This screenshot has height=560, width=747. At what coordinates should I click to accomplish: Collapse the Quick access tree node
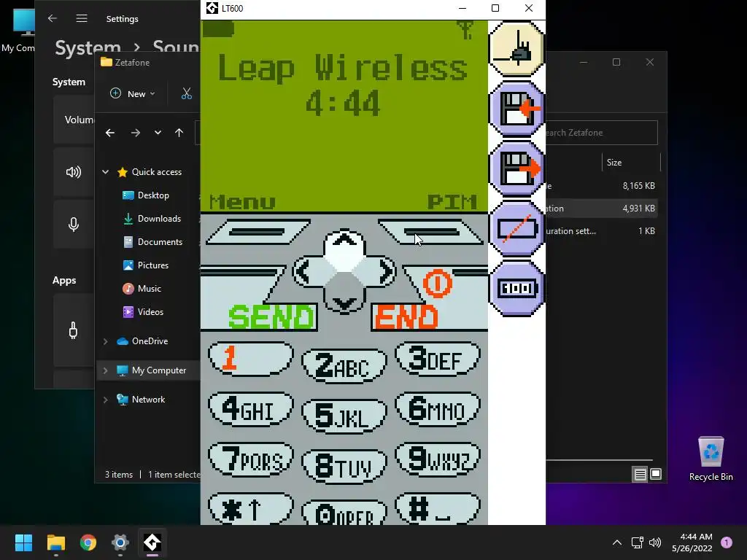click(105, 172)
